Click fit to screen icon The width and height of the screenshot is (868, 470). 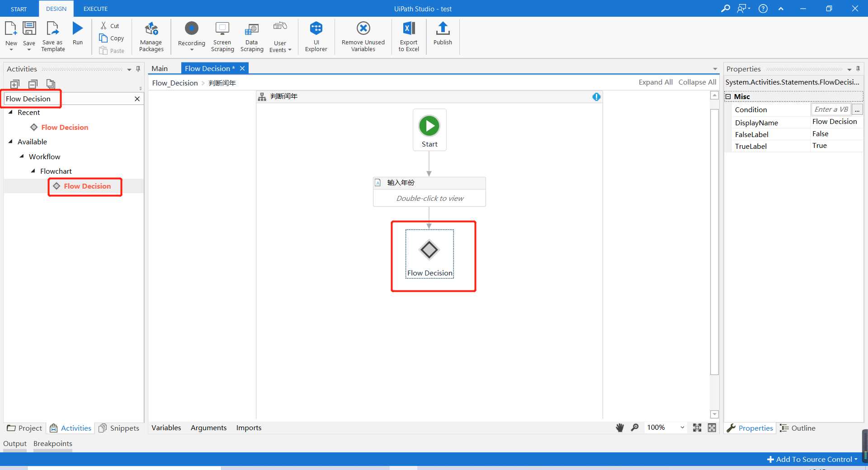click(x=697, y=427)
